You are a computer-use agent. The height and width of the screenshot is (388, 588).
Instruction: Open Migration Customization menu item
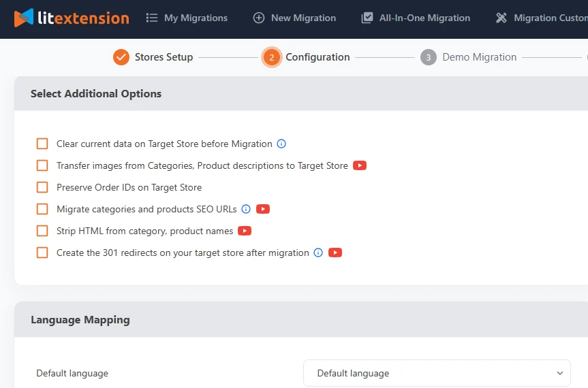click(551, 18)
